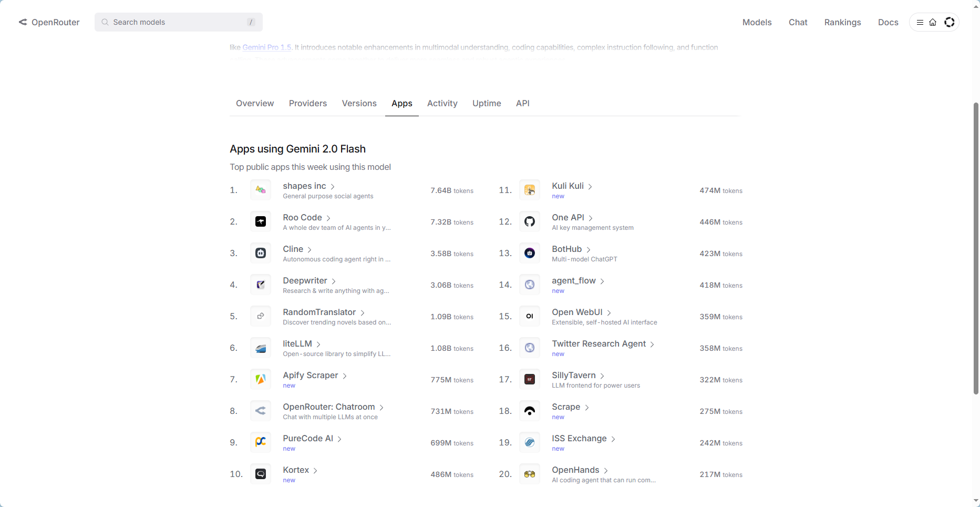Viewport: 980px width, 507px height.
Task: Click the Apify Scraper logo
Action: (261, 379)
